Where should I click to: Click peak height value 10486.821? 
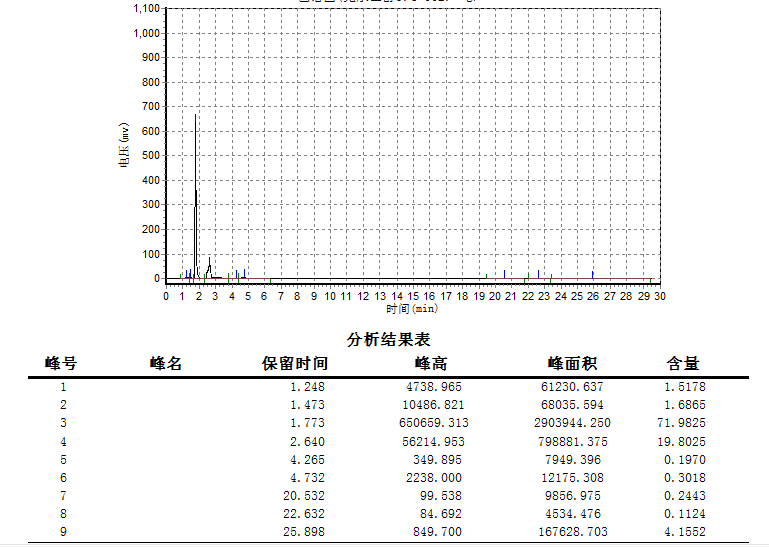[433, 405]
